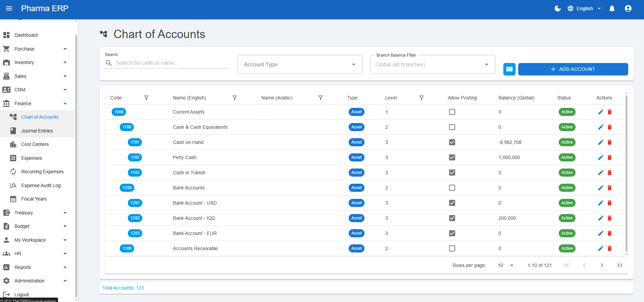Open Expense Audit Log

pyautogui.click(x=37, y=185)
